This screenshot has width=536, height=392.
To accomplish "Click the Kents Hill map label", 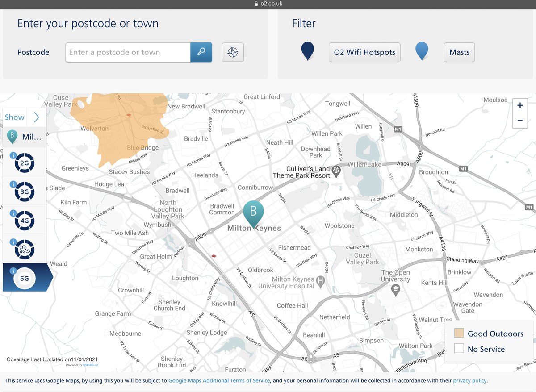I will 434,283.
